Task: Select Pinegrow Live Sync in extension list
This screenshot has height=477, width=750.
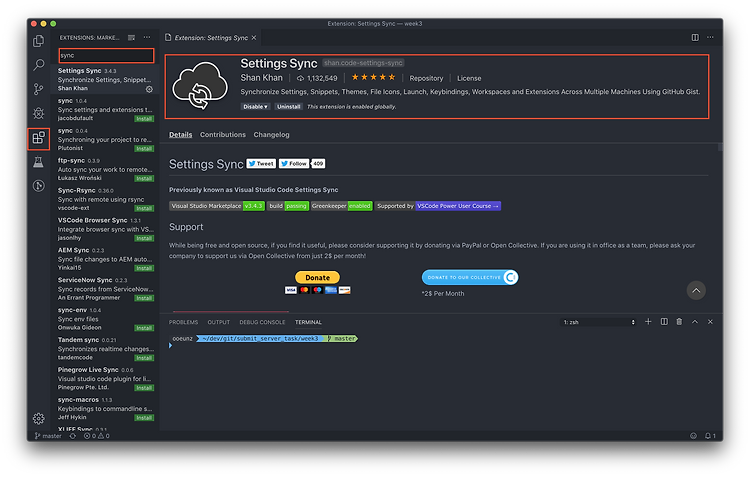Action: click(105, 378)
